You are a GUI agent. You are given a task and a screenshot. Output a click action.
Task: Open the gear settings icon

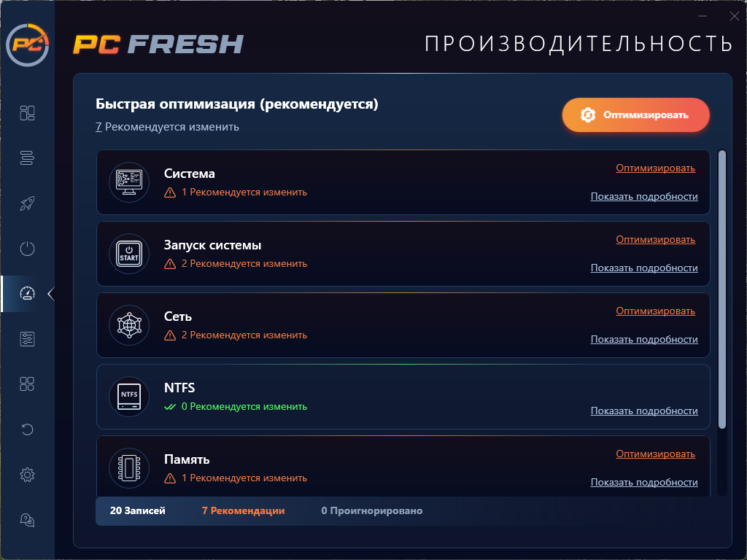tap(27, 475)
